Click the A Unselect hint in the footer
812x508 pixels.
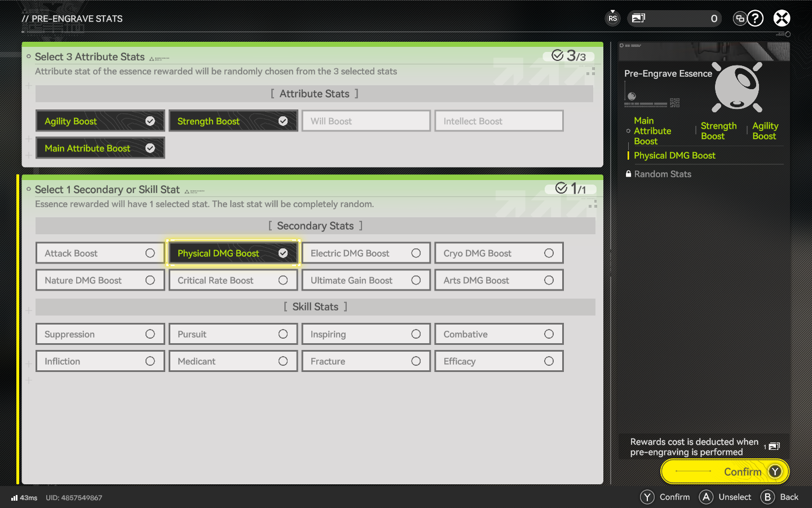[725, 497]
